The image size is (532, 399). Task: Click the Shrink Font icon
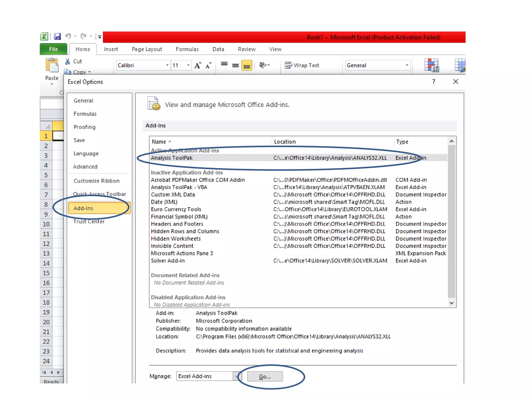pos(208,65)
